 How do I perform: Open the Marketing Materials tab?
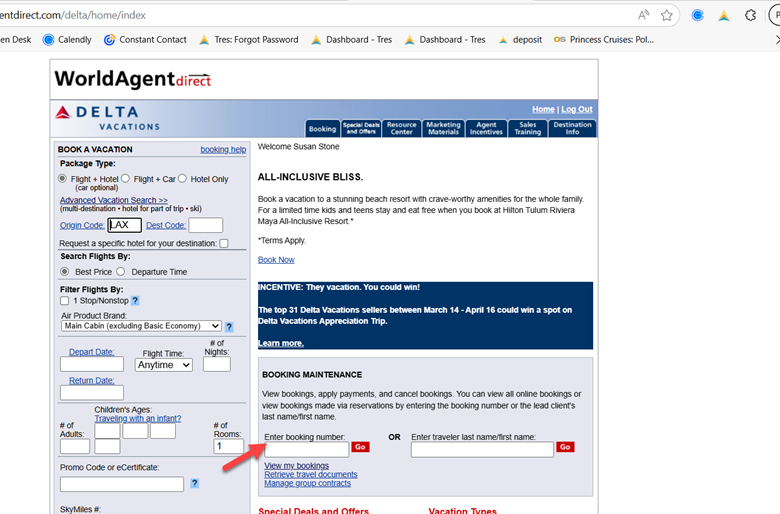tap(443, 128)
